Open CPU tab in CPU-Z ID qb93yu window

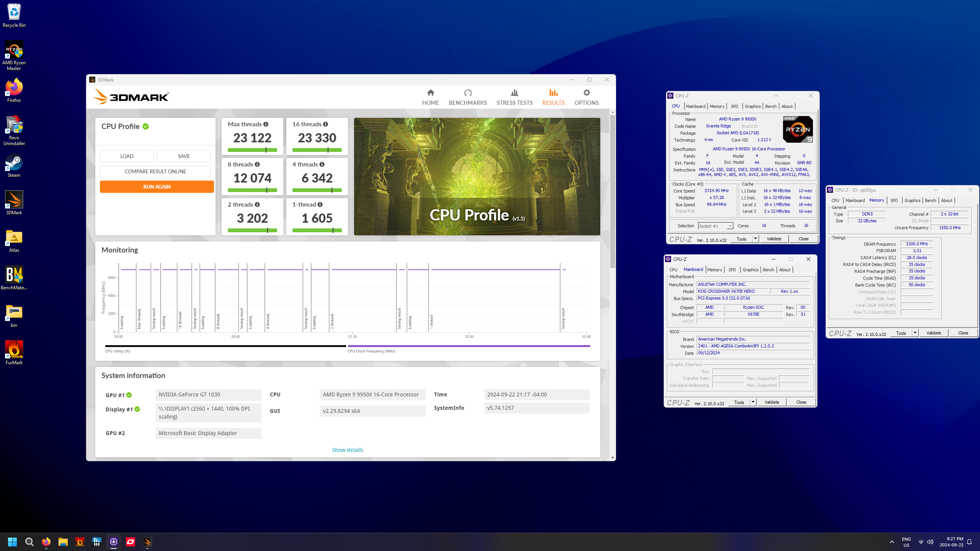pyautogui.click(x=835, y=201)
